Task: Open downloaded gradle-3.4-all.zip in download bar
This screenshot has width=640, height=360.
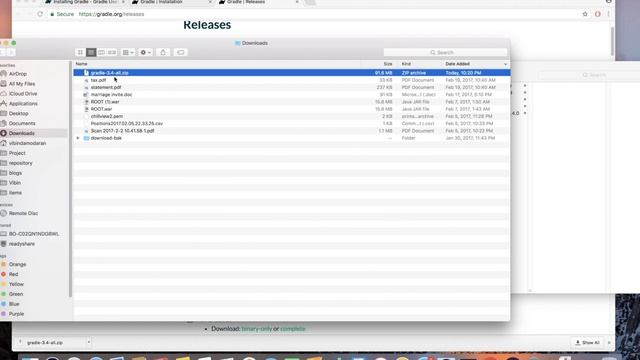Action: [45, 343]
